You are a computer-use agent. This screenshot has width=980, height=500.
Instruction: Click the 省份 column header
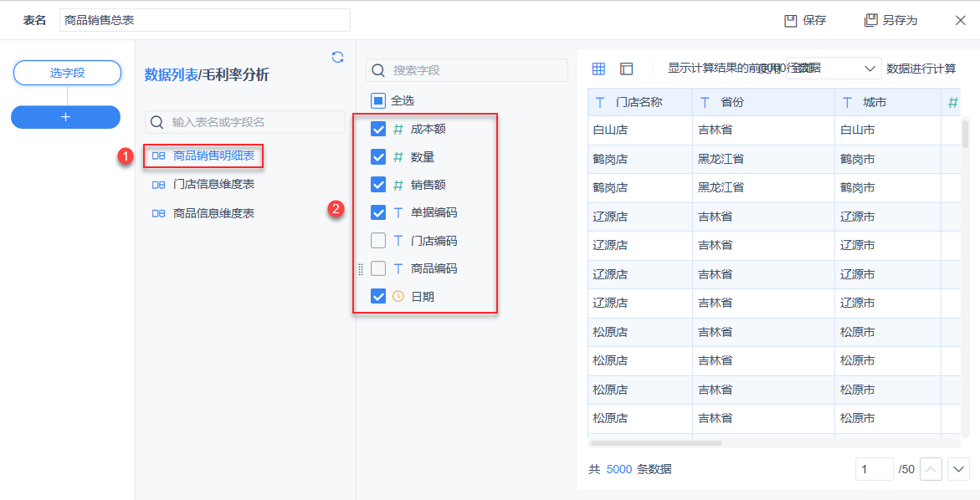tap(764, 102)
